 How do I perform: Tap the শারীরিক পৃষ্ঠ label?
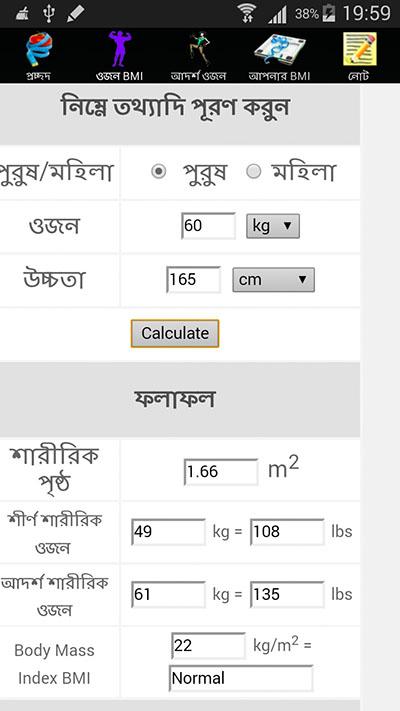pos(54,471)
